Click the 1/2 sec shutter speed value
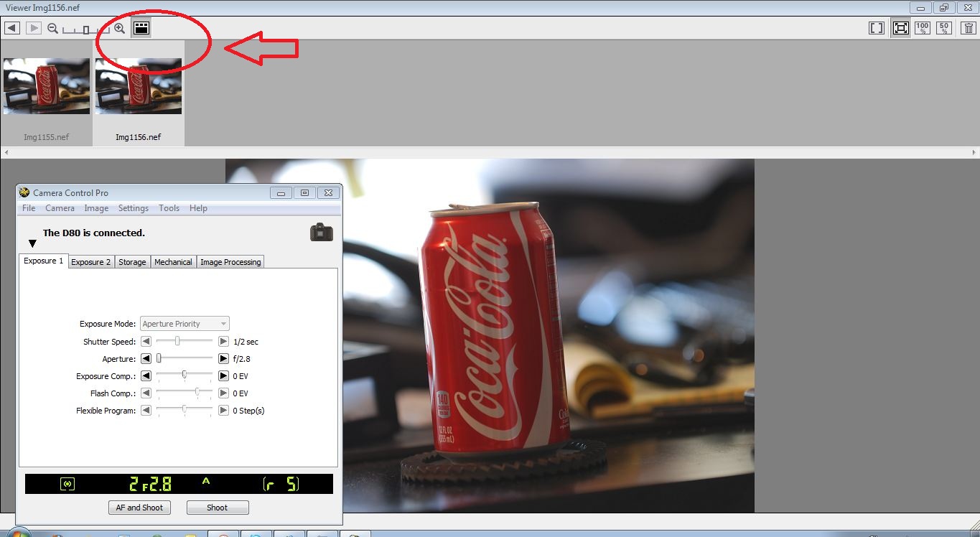 coord(246,342)
